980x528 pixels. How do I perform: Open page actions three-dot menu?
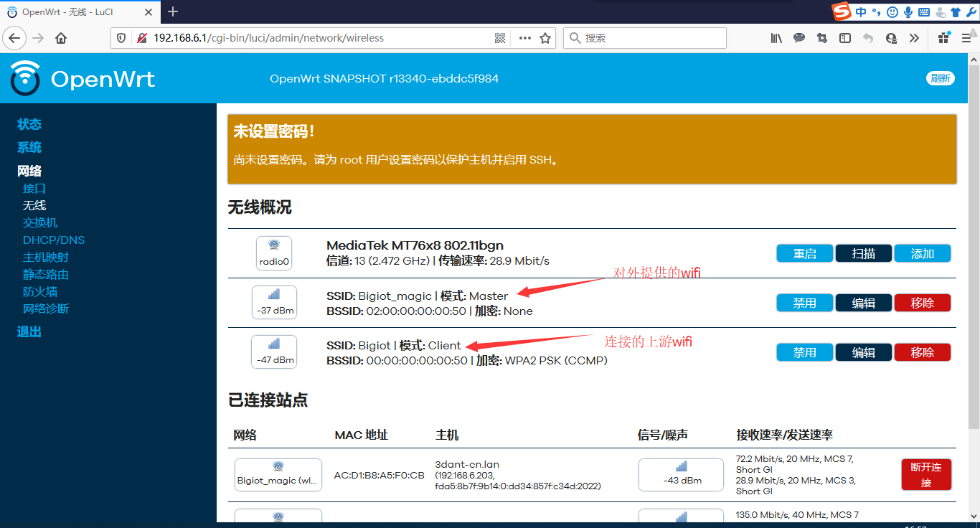coord(524,38)
